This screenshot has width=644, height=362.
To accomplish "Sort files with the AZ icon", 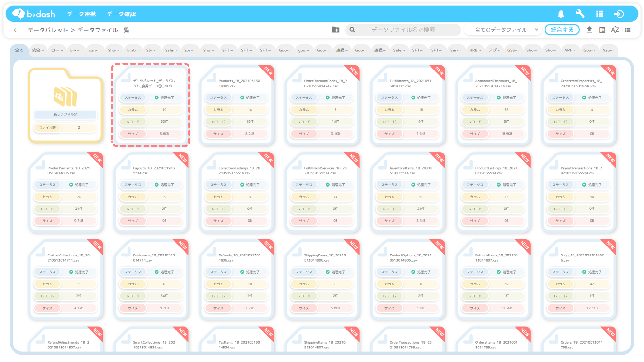I will pyautogui.click(x=615, y=30).
